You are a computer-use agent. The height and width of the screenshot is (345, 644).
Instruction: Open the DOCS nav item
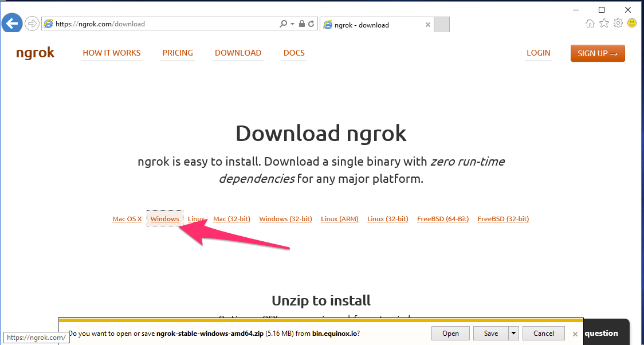294,53
